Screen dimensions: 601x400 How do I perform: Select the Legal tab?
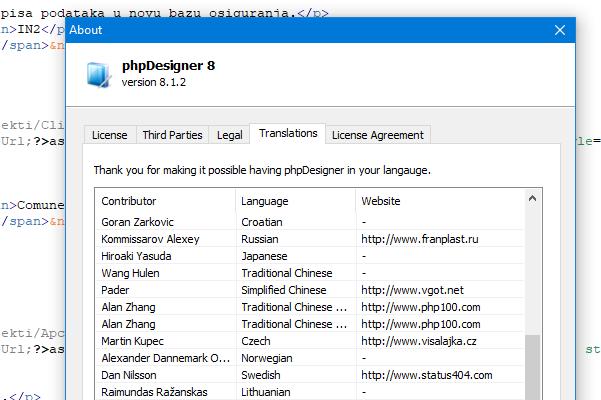click(229, 135)
